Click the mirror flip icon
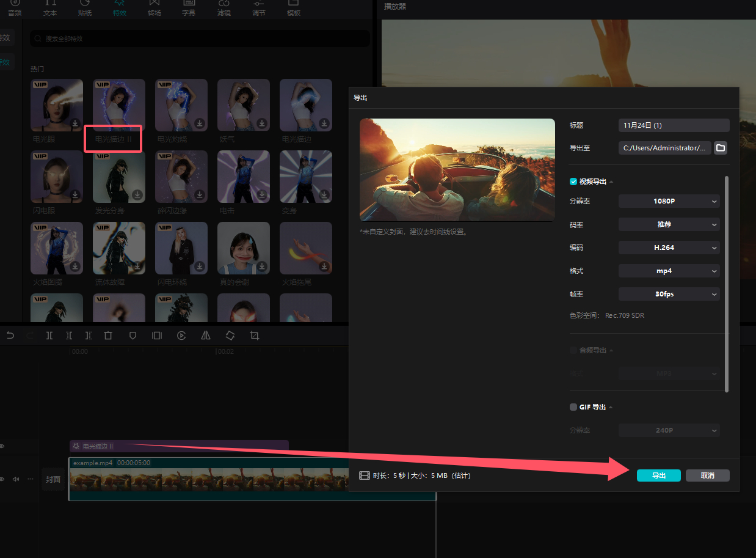Viewport: 756px width, 558px height. pos(206,336)
